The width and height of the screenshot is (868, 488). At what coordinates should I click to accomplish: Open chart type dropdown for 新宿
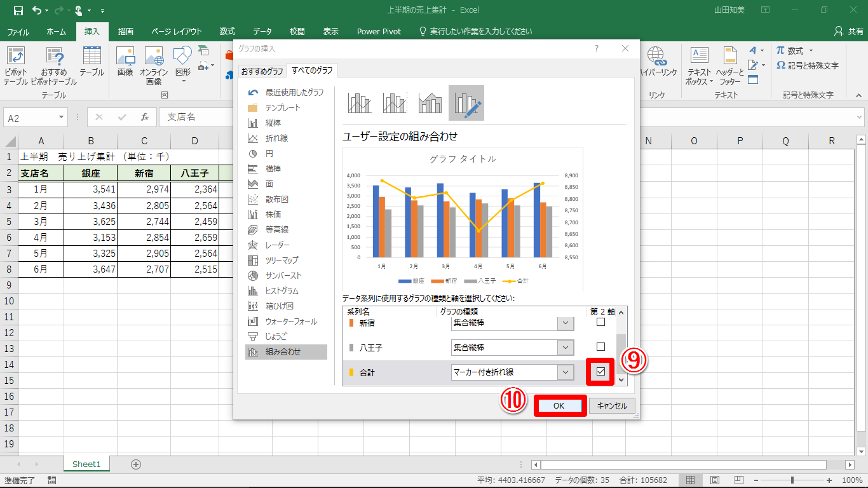[565, 323]
